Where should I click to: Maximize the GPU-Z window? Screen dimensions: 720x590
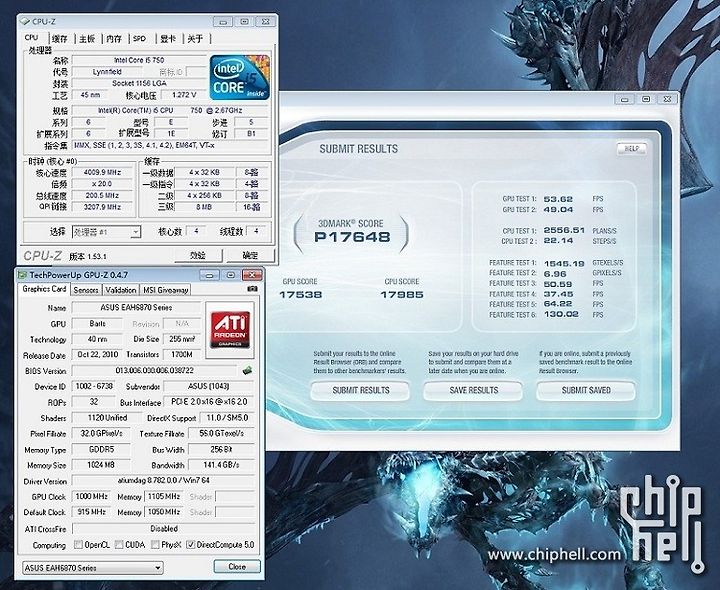click(x=231, y=275)
